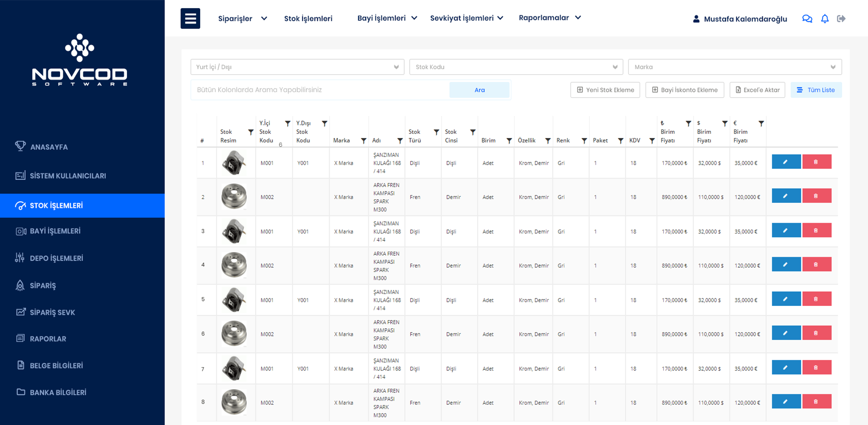
Task: Click the search field for all columns
Action: pos(320,90)
